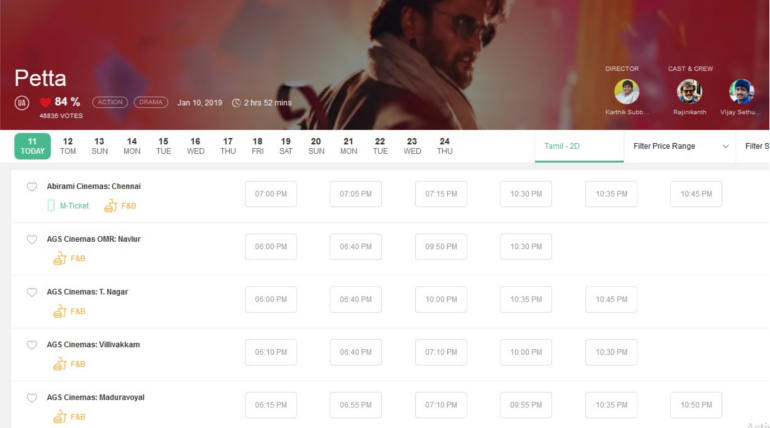Open the Filter Price Range dropdown
The height and width of the screenshot is (428, 770).
[x=680, y=146]
